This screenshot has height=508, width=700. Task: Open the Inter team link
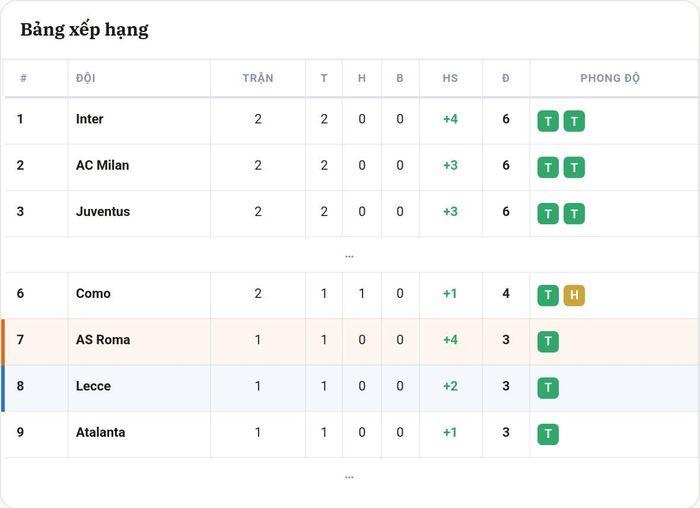pos(89,119)
